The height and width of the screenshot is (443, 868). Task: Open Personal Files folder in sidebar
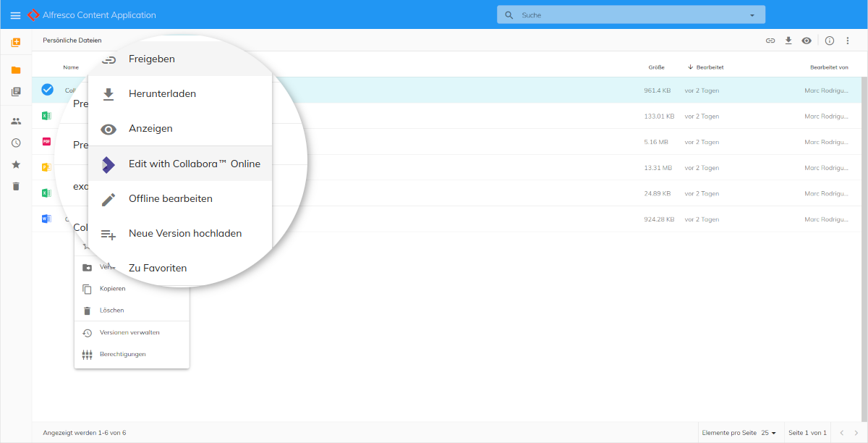pos(16,70)
